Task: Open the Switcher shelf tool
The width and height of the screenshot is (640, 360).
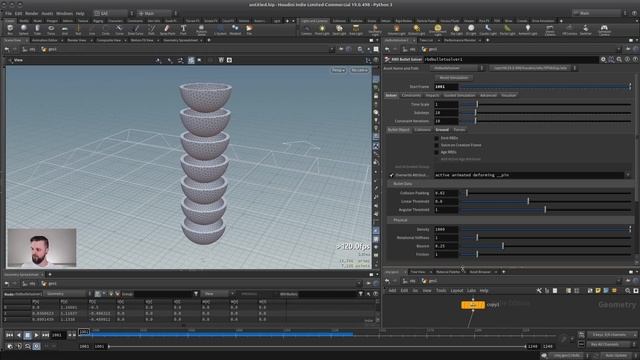Action: (x=586, y=29)
